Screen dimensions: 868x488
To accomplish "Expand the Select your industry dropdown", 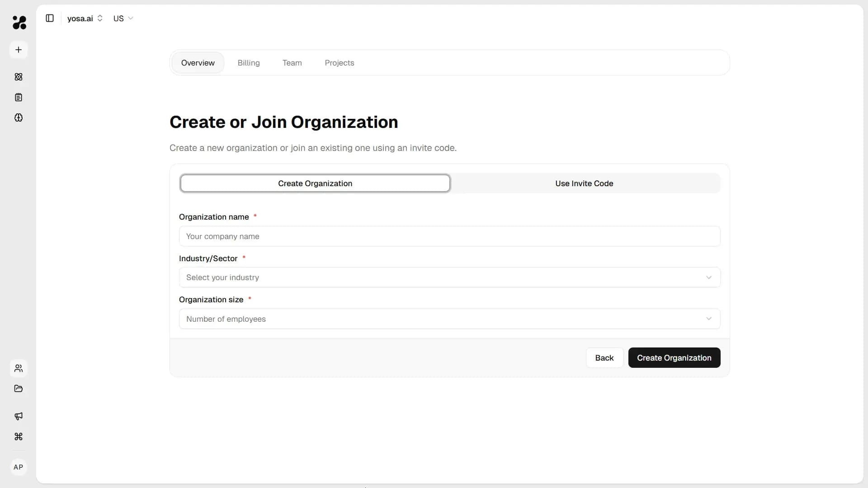I will (449, 277).
